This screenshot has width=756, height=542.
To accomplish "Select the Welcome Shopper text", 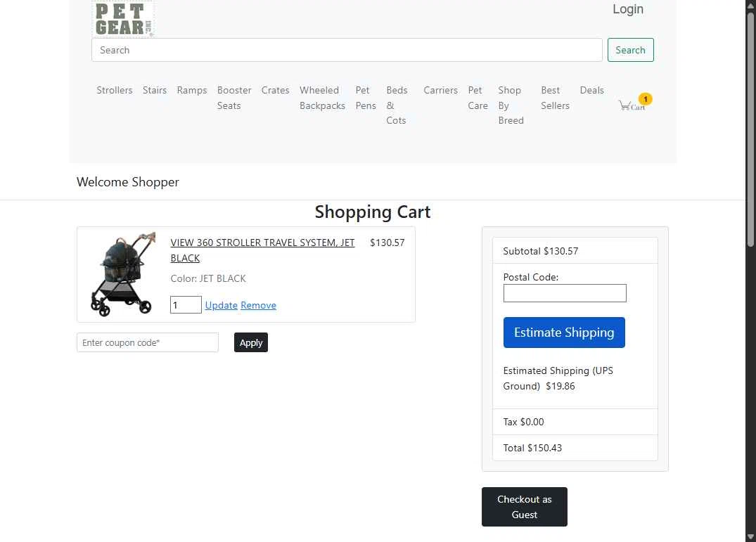I will [128, 182].
